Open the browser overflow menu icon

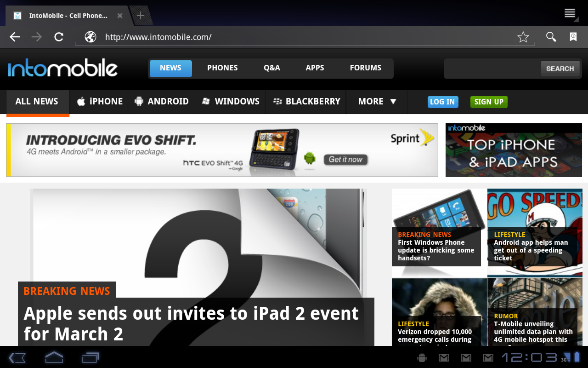click(570, 13)
